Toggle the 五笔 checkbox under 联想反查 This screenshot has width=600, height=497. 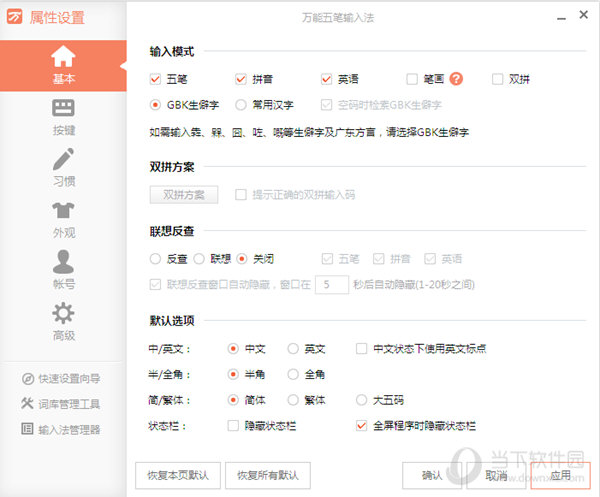[327, 259]
